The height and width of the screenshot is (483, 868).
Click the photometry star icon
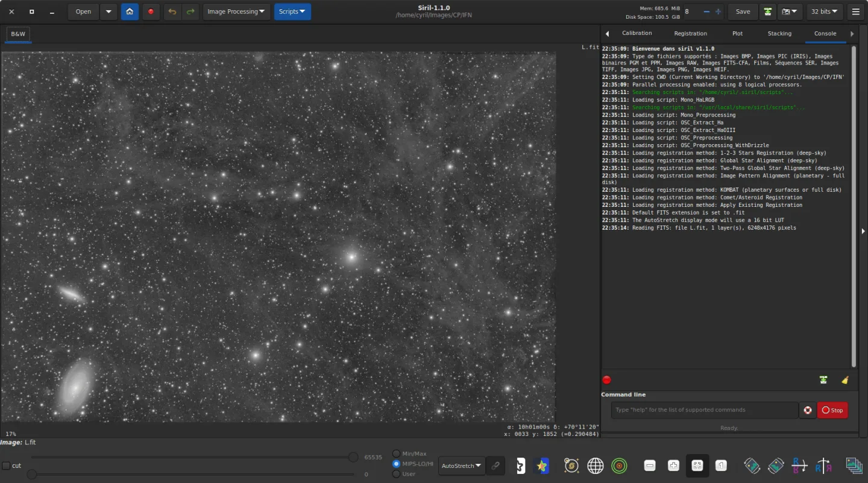[x=541, y=466]
